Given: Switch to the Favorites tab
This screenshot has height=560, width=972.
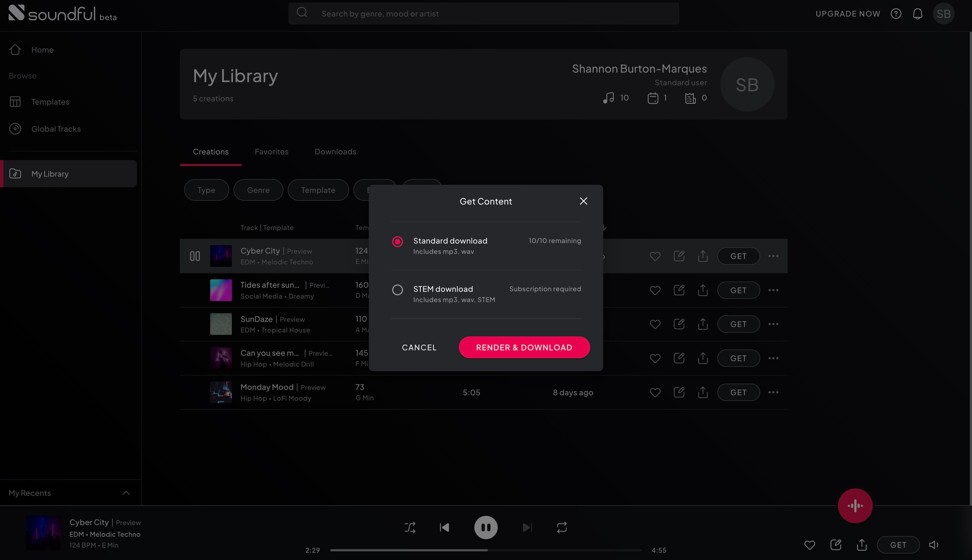Looking at the screenshot, I should coord(271,151).
